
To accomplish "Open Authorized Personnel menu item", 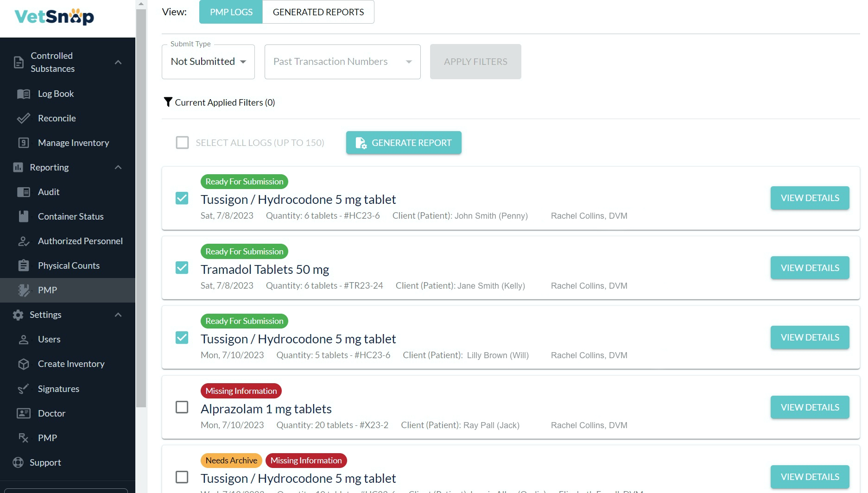I will point(68,241).
